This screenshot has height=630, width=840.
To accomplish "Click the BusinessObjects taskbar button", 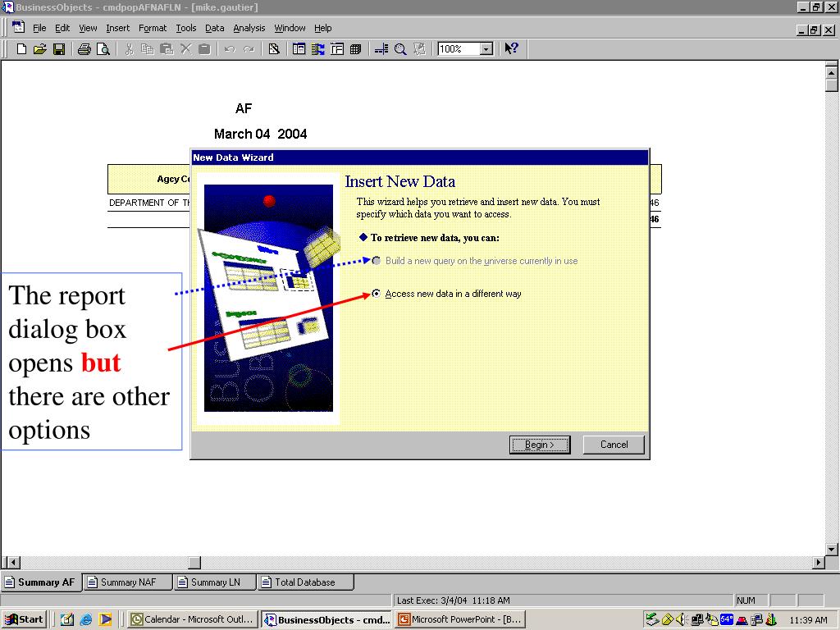I will point(327,619).
